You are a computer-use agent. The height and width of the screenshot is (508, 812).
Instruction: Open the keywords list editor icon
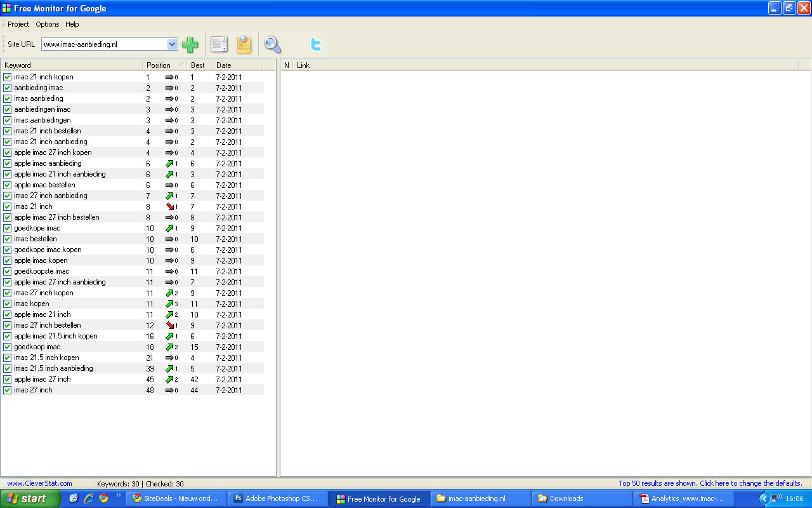pos(219,44)
